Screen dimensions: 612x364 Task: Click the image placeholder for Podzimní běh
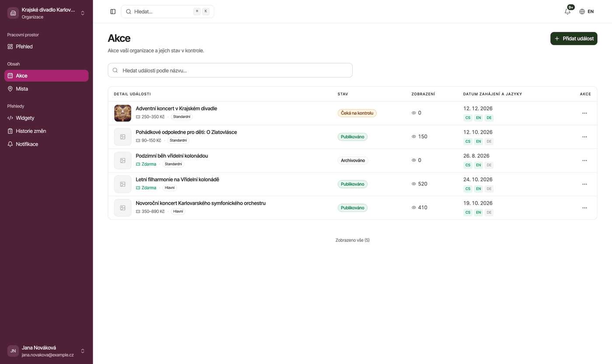point(123,160)
